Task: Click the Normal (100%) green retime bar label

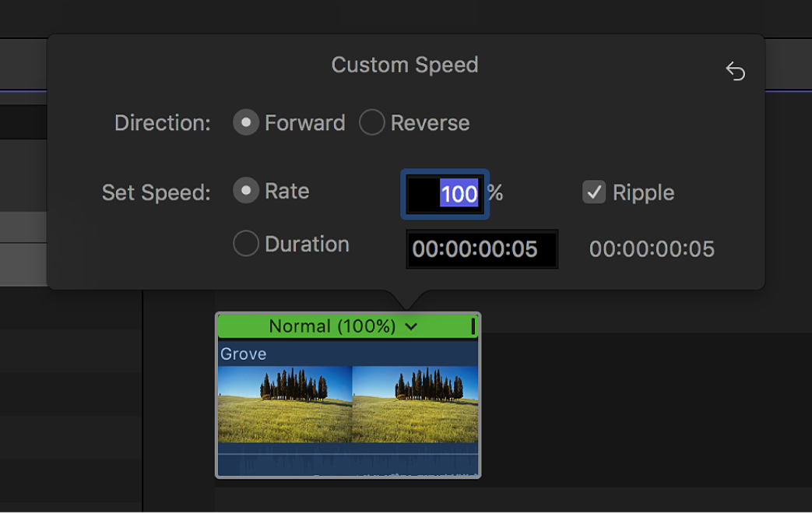Action: pos(332,327)
